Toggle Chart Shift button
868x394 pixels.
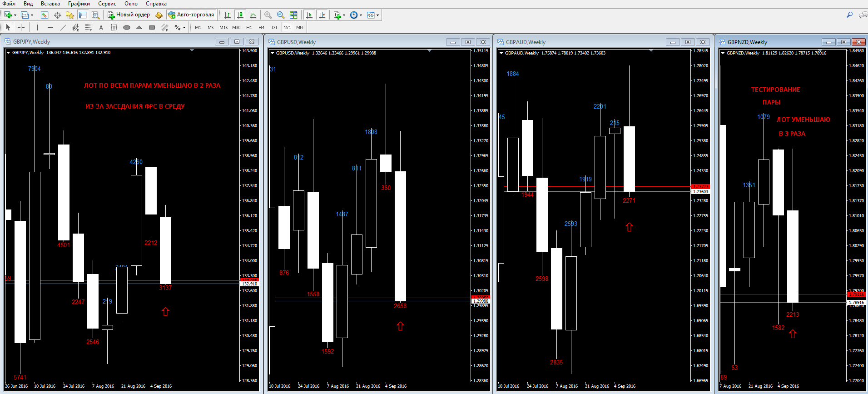click(322, 15)
